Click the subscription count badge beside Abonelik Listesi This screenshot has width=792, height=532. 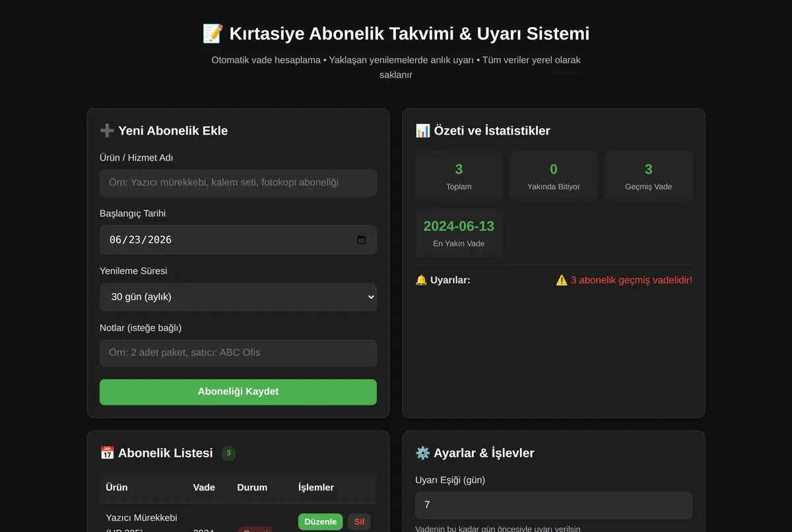tap(228, 453)
